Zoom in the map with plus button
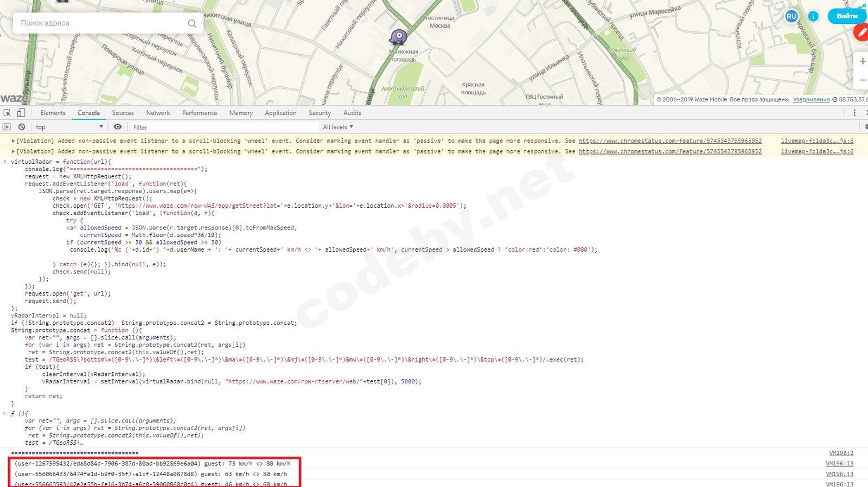Image resolution: width=868 pixels, height=487 pixels. [x=862, y=61]
